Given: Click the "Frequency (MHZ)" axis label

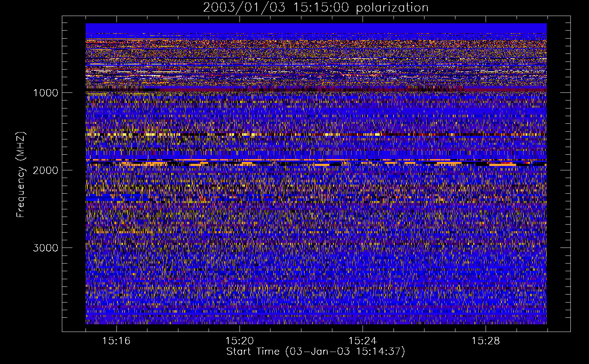Looking at the screenshot, I should (21, 175).
